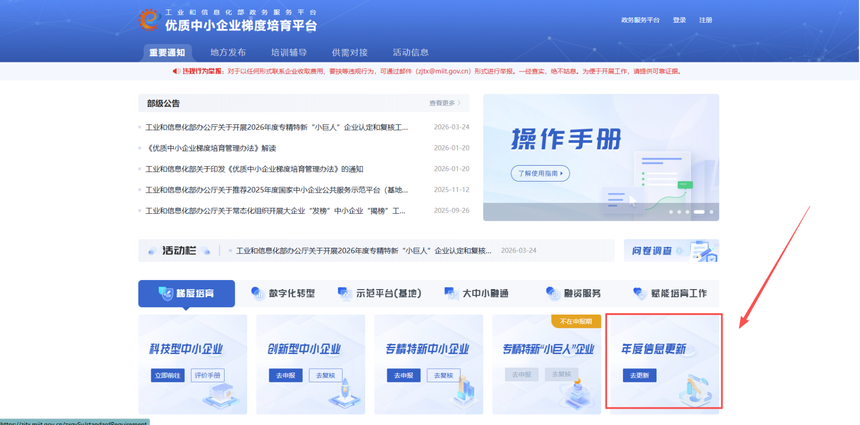Open the 政务服务平台 link
Image resolution: width=860 pixels, height=425 pixels.
tap(640, 20)
